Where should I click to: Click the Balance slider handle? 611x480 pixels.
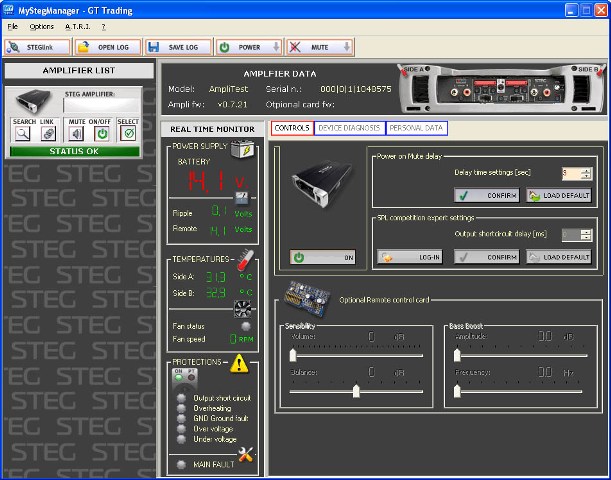pyautogui.click(x=356, y=391)
